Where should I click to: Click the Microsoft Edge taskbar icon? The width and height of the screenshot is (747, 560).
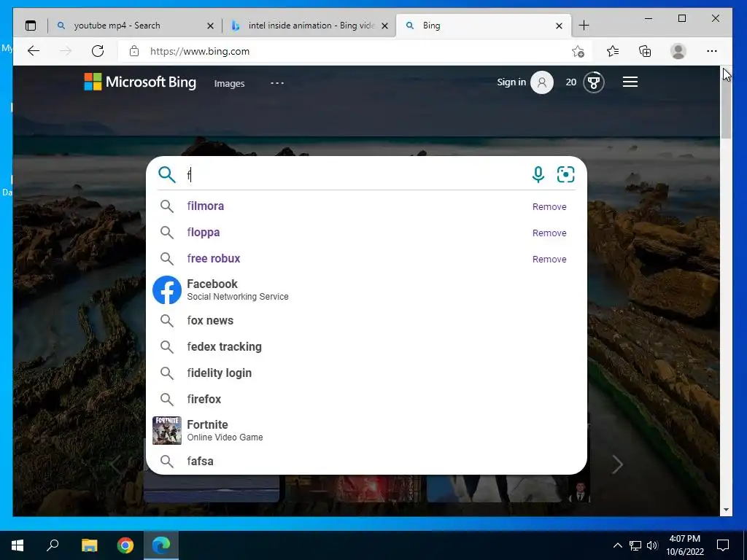pyautogui.click(x=161, y=545)
